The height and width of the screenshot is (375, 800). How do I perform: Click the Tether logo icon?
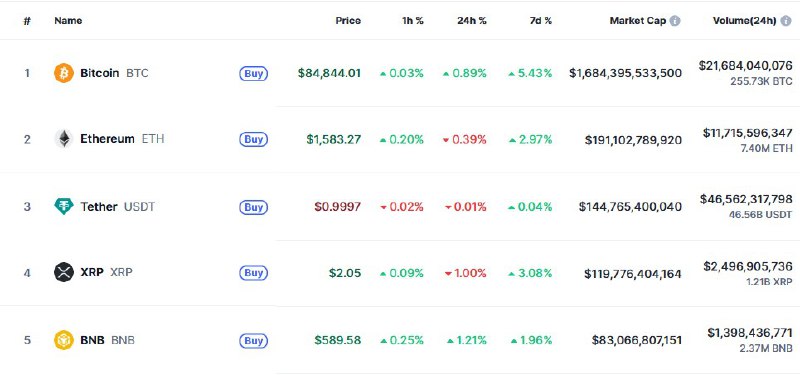tap(64, 206)
